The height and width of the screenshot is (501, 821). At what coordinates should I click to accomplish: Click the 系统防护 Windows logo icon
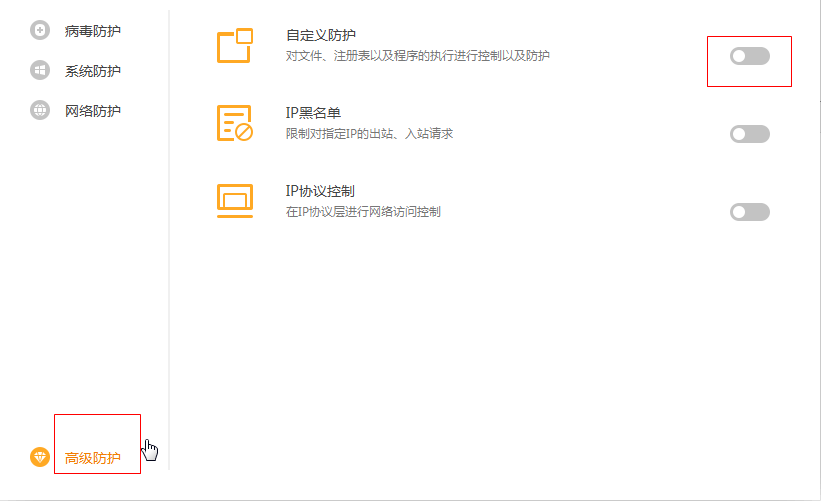(40, 71)
